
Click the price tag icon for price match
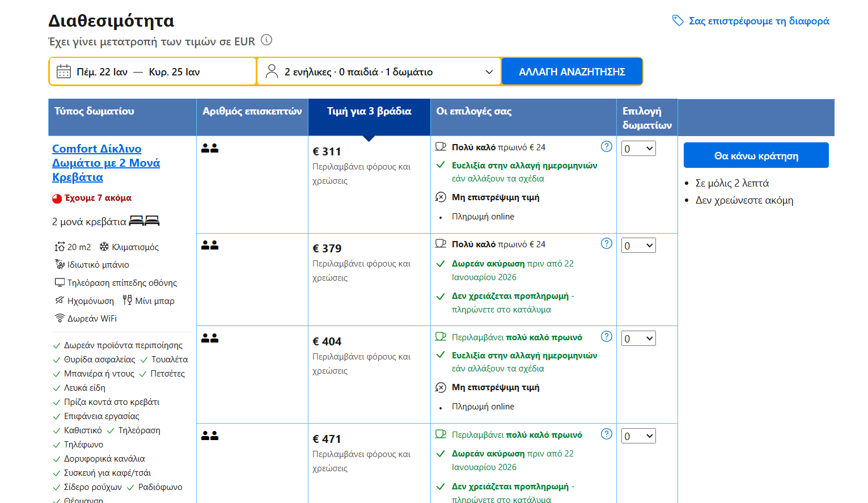click(x=678, y=21)
